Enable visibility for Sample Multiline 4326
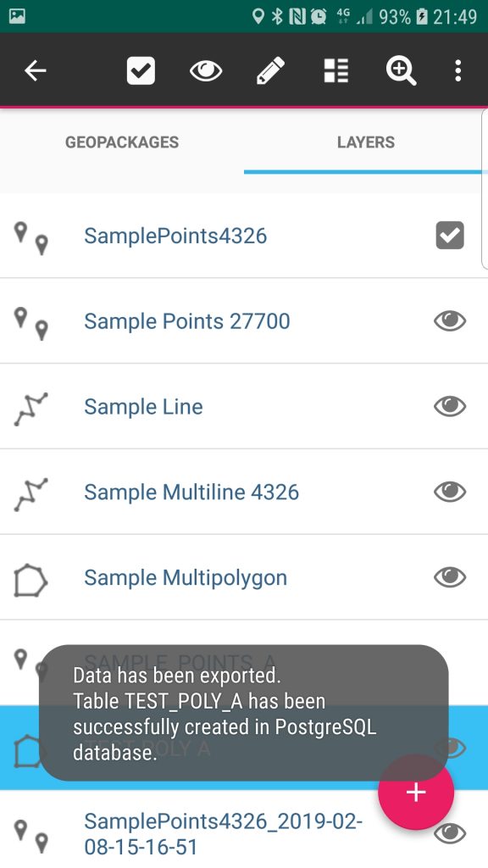Viewport: 488px width, 868px height. tap(450, 492)
